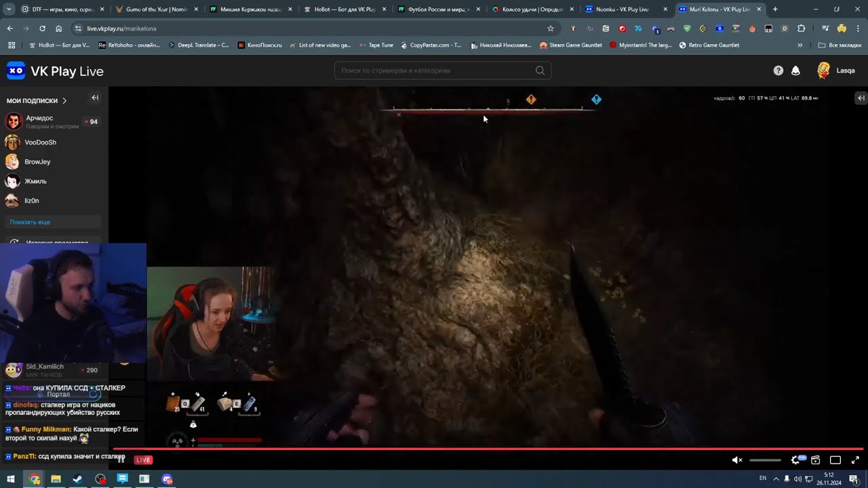The height and width of the screenshot is (488, 868).
Task: View site information icon in address bar
Action: pyautogui.click(x=78, y=28)
